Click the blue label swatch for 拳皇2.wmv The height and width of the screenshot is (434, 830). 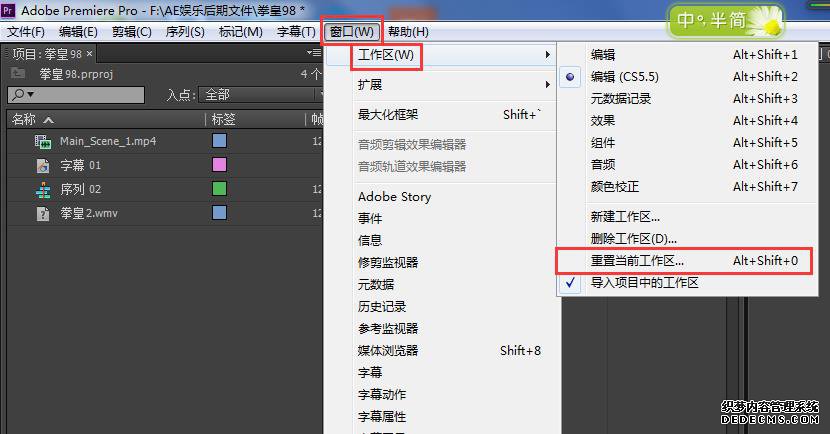(x=219, y=213)
